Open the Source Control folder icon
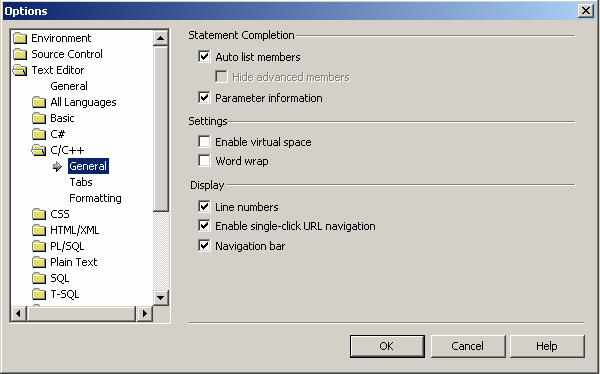The image size is (600, 374). point(20,54)
